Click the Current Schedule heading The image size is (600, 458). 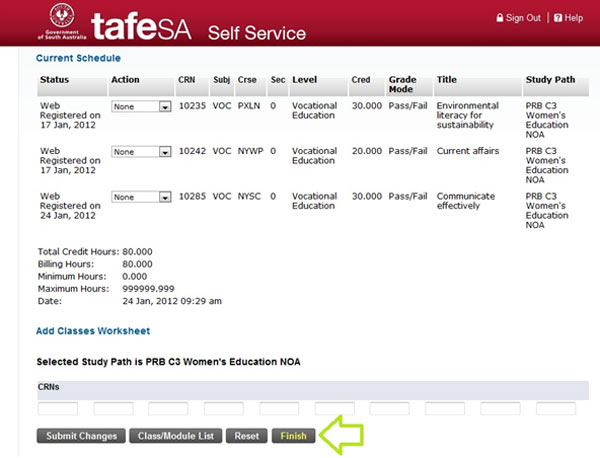click(x=78, y=58)
